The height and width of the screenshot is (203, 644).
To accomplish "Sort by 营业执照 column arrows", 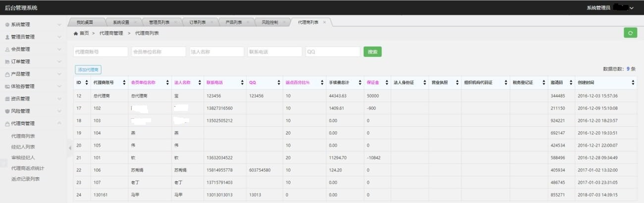I will [x=457, y=82].
